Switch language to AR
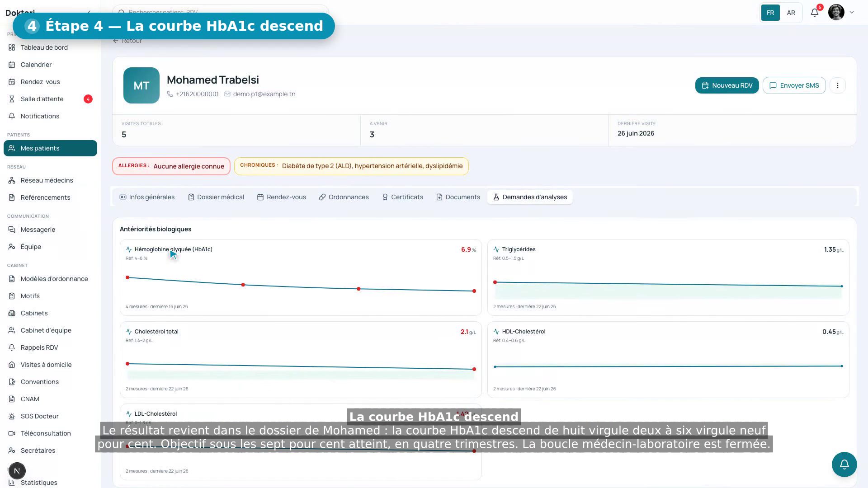 click(791, 13)
